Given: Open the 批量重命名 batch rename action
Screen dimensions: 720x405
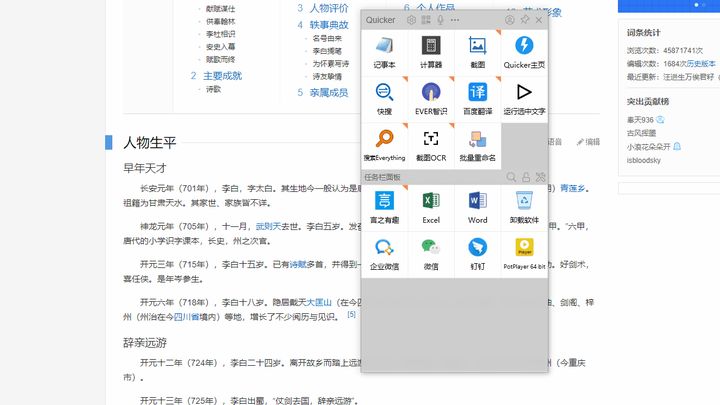Looking at the screenshot, I should 478,146.
